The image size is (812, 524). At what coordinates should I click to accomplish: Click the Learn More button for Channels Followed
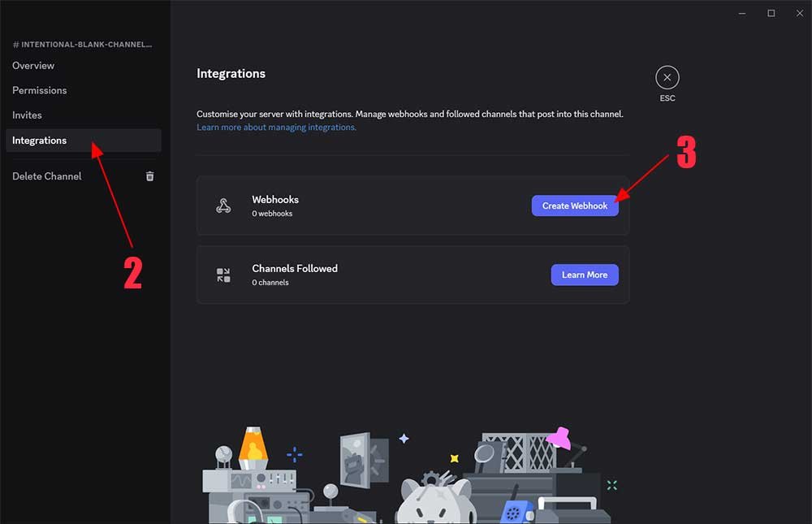tap(585, 275)
